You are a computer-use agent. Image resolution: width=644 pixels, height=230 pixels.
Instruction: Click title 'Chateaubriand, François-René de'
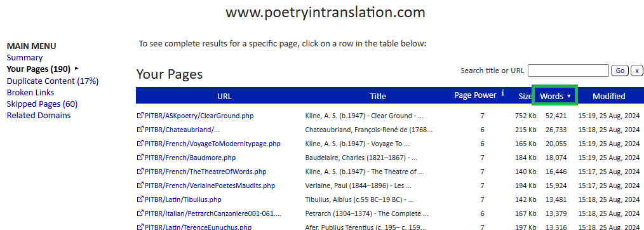point(368,130)
